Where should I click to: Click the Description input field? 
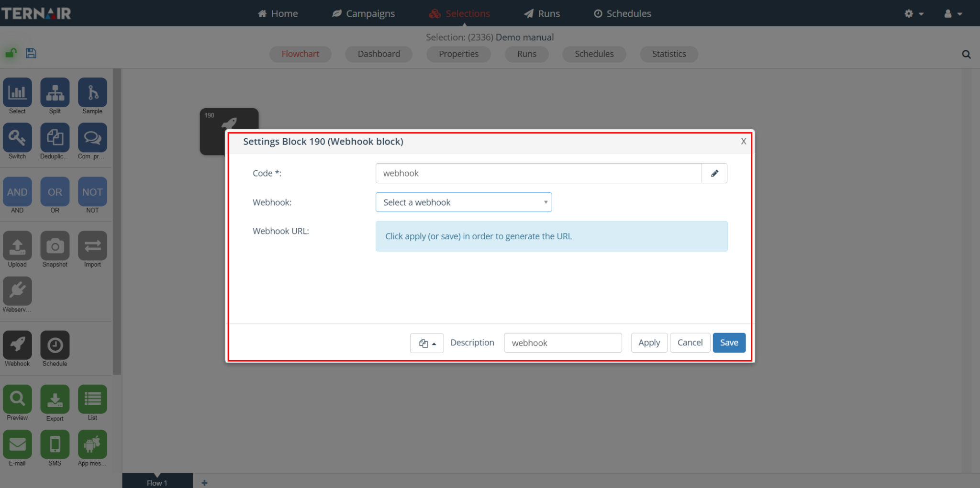(x=563, y=343)
